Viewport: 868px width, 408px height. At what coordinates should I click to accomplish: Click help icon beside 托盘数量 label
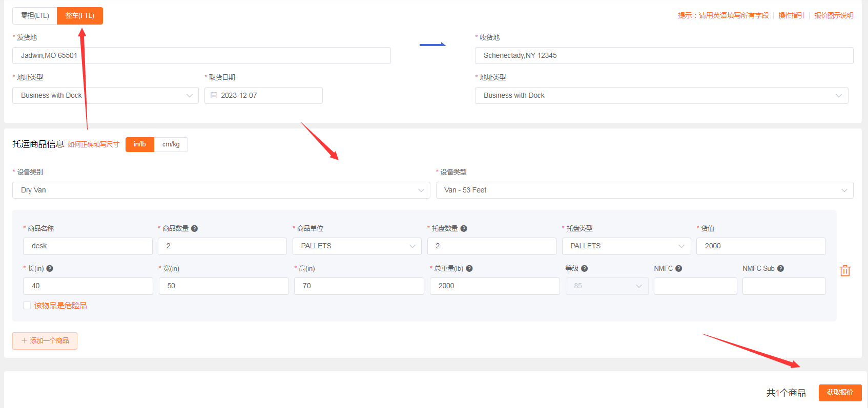[464, 229]
